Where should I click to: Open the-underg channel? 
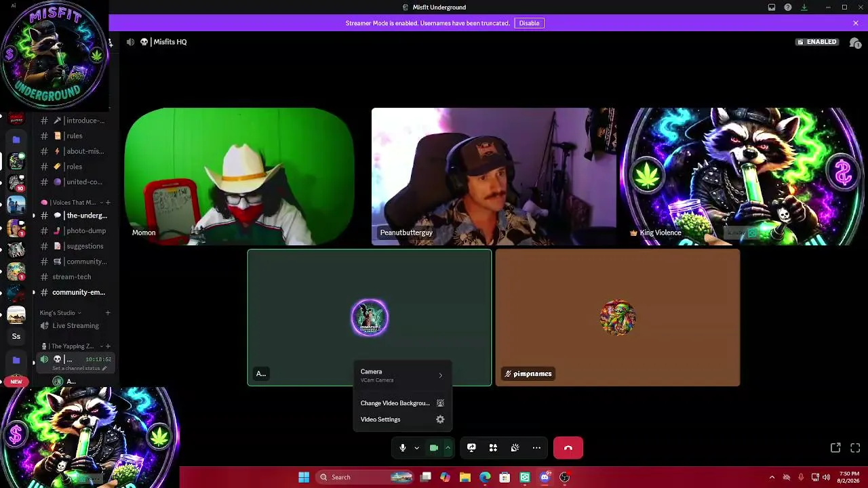click(x=75, y=216)
